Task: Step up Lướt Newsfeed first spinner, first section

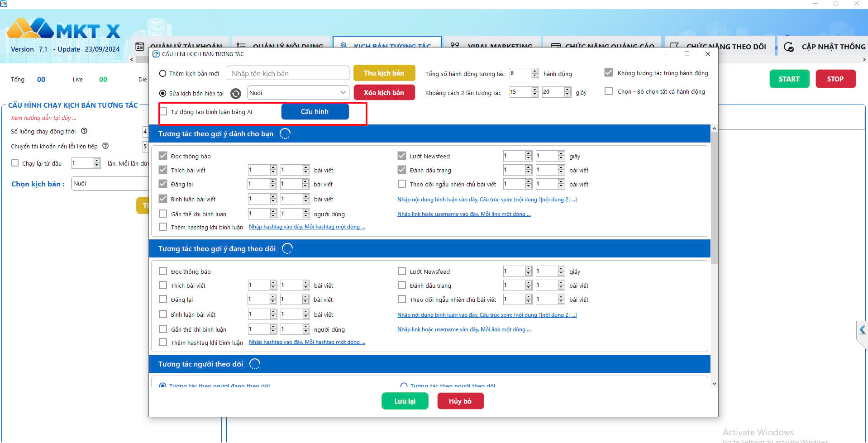Action: click(528, 153)
